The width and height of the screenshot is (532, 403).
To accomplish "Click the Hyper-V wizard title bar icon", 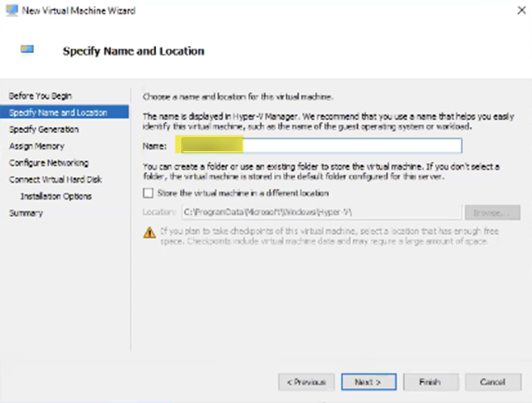I will point(10,10).
